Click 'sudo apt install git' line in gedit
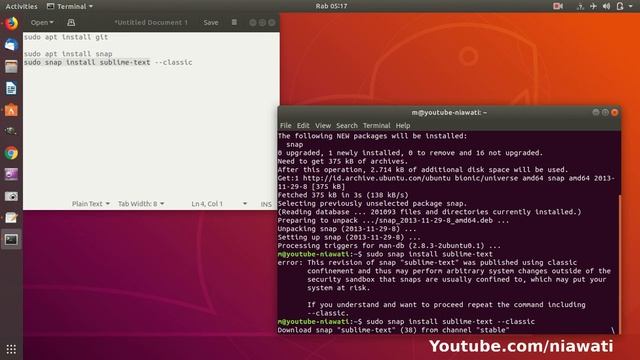Screen dimensions: 640x360 click(66, 37)
